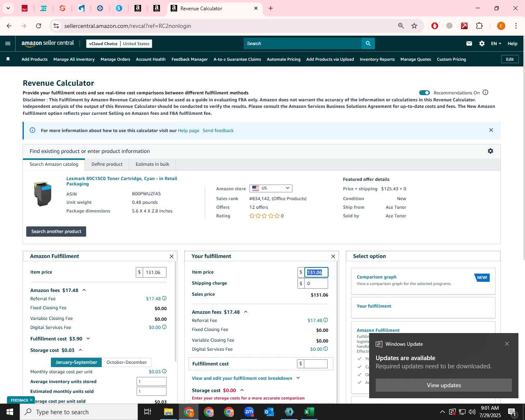Open the Feedback Manager menu item
This screenshot has width=525, height=420.
click(189, 59)
